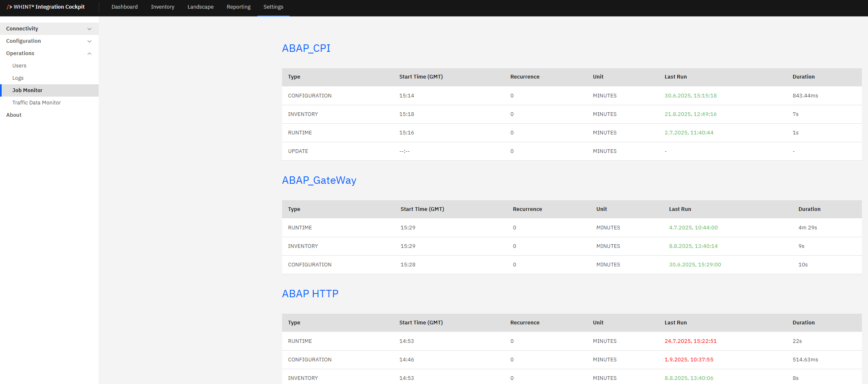Expand the Configuration section chevron
868x384 pixels.
89,41
